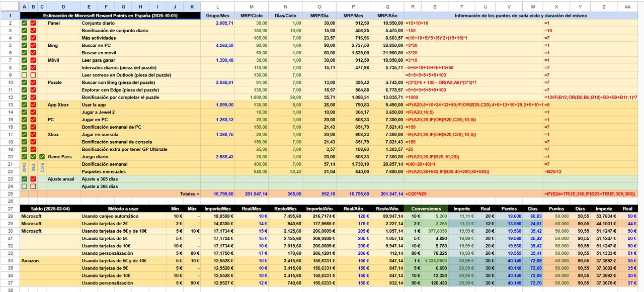Select the MRP/Año header cell
Viewport: 644px width, 292px height.
point(386,16)
